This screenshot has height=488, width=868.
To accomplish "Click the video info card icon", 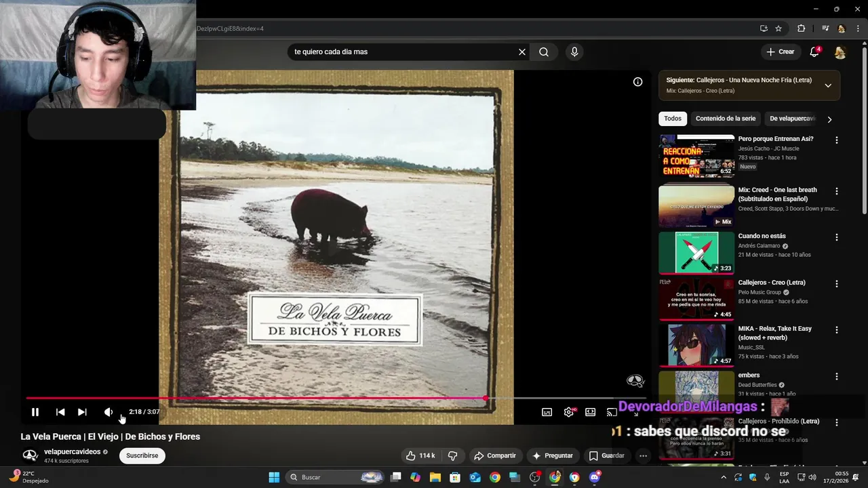I will pos(637,82).
